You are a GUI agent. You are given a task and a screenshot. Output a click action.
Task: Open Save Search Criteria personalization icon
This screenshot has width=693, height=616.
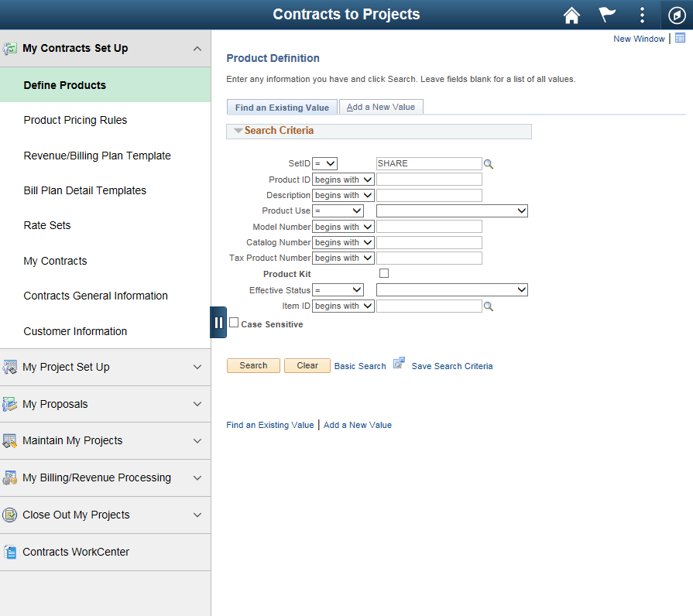(x=398, y=362)
